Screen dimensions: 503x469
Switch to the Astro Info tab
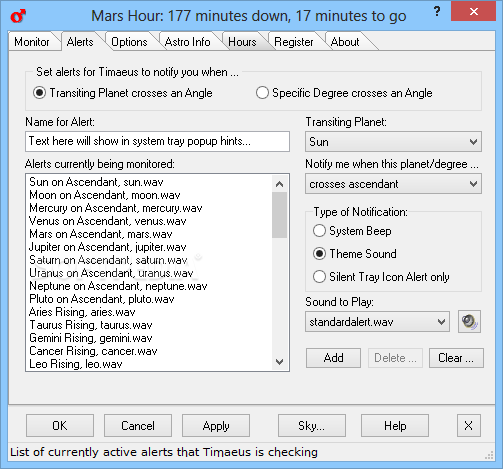(188, 42)
